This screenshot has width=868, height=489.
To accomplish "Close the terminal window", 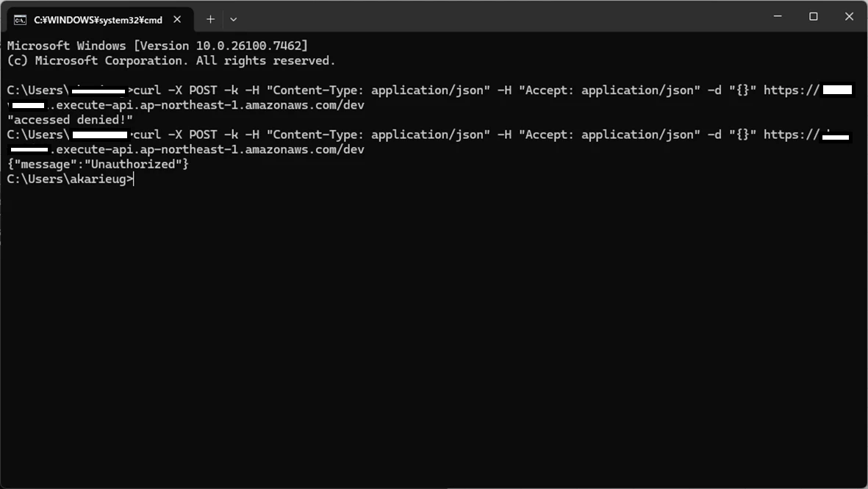I will click(x=849, y=16).
